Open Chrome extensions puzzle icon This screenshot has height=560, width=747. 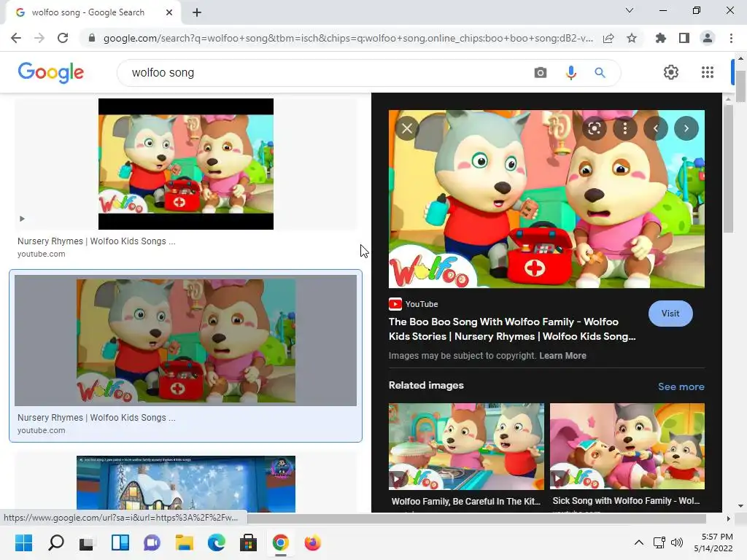tap(661, 38)
